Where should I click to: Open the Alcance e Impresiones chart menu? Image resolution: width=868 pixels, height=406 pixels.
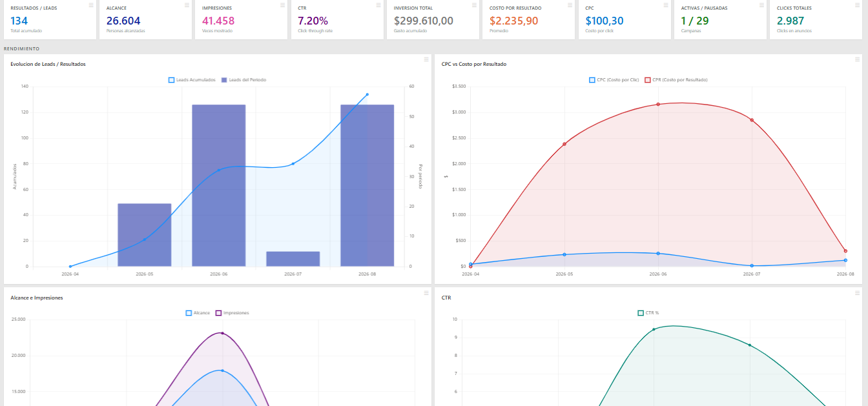(x=426, y=293)
